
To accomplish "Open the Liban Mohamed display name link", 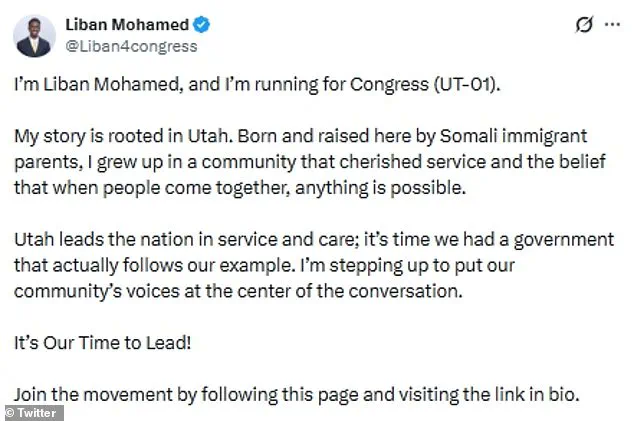I will (127, 25).
